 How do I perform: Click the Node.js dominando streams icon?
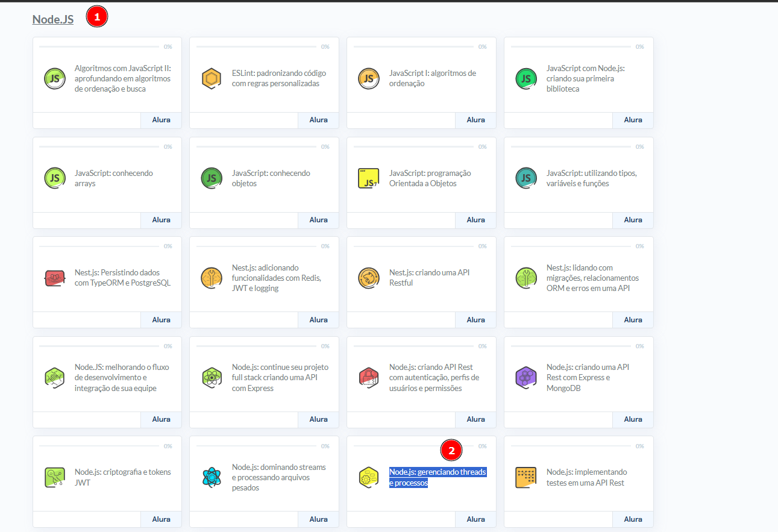tap(212, 478)
